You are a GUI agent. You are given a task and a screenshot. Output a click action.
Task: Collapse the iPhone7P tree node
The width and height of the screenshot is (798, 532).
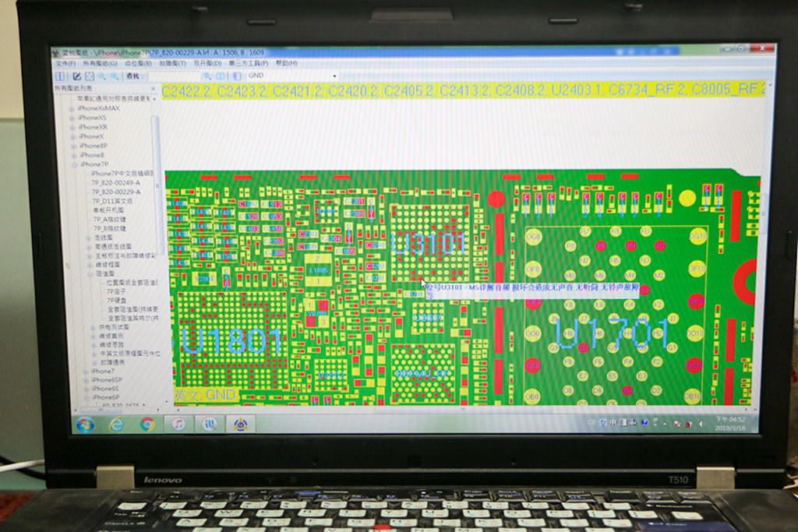tap(76, 165)
